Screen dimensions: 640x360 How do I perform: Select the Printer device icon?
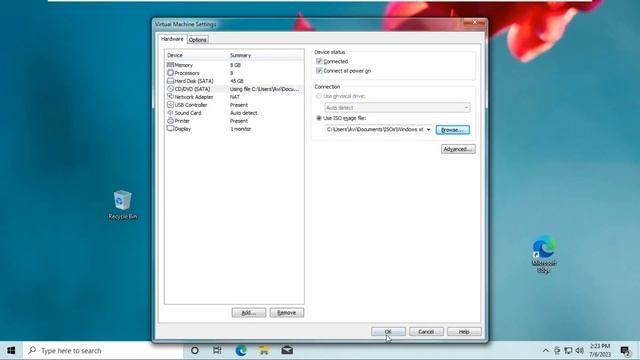click(170, 120)
